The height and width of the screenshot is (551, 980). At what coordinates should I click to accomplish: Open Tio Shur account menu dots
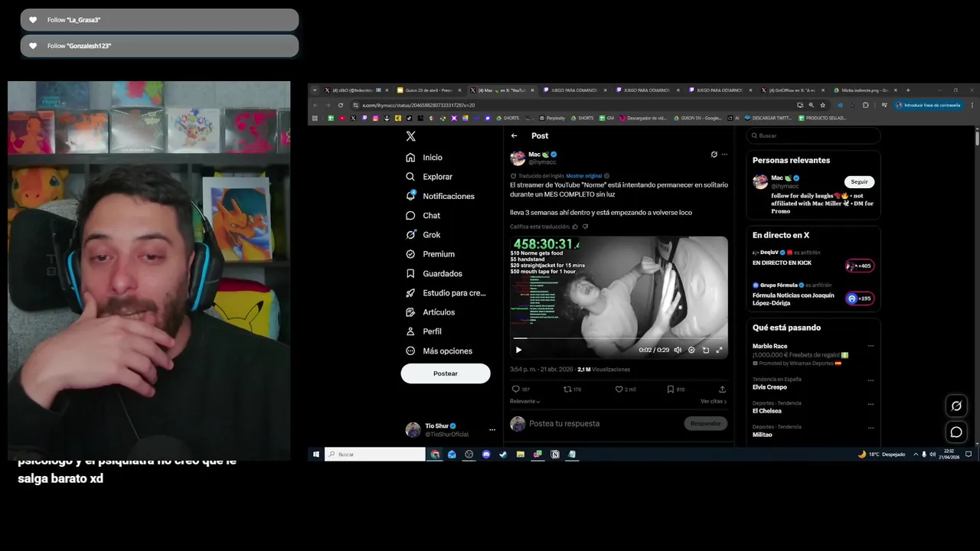click(492, 430)
